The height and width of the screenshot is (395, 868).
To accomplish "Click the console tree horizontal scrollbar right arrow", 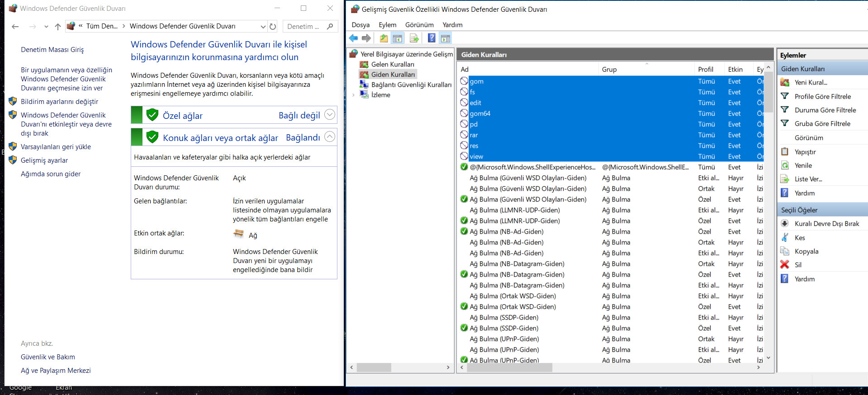I will click(x=448, y=367).
